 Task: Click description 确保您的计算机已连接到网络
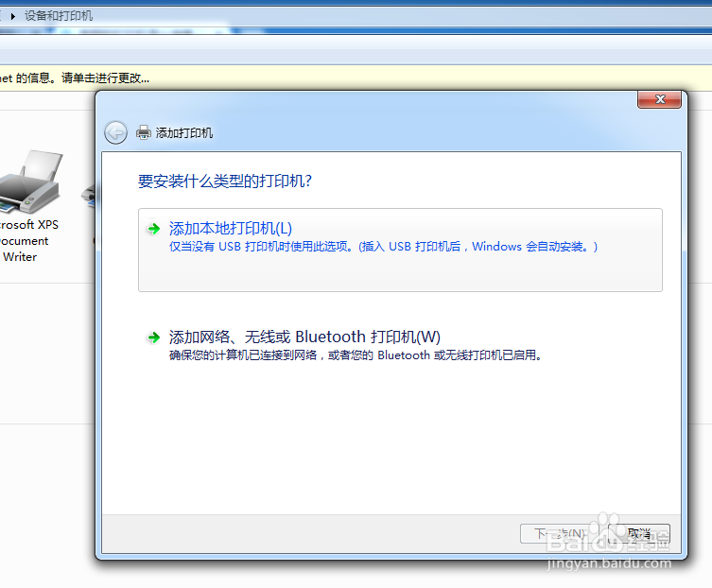pyautogui.click(x=356, y=355)
